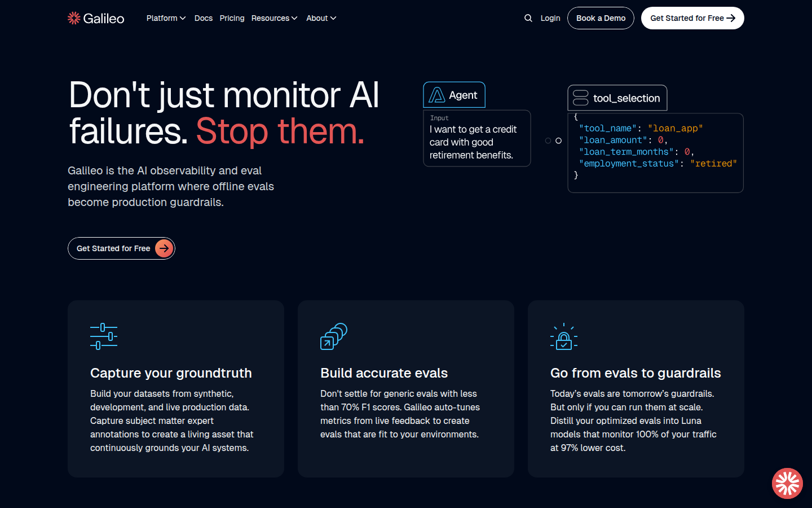Image resolution: width=812 pixels, height=508 pixels.
Task: Click the Galileo logo in the header
Action: (x=96, y=18)
